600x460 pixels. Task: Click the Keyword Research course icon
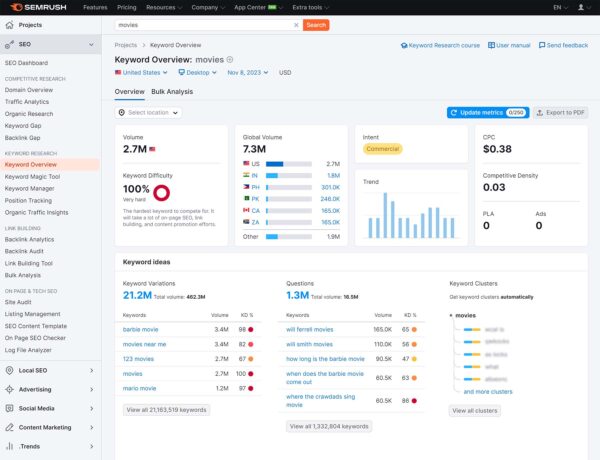404,45
